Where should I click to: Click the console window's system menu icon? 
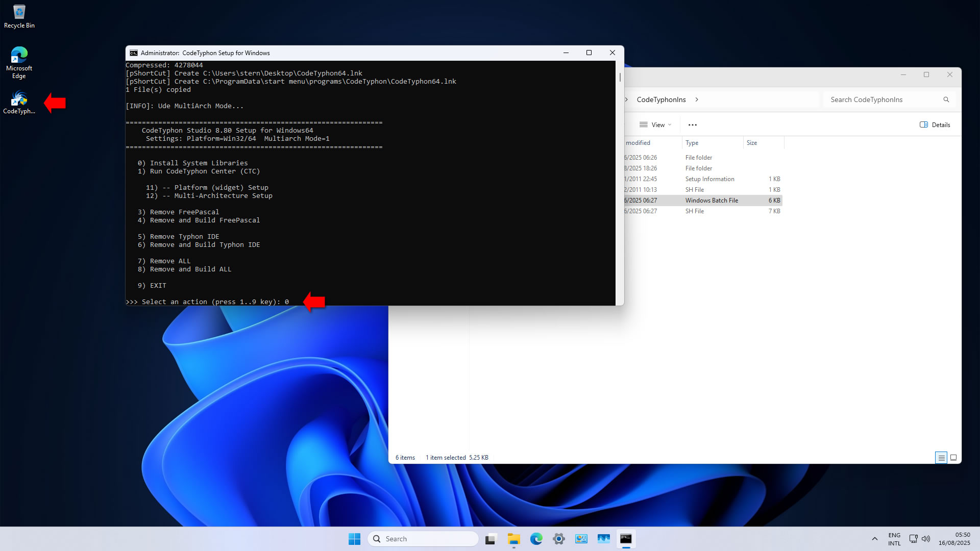[x=133, y=53]
